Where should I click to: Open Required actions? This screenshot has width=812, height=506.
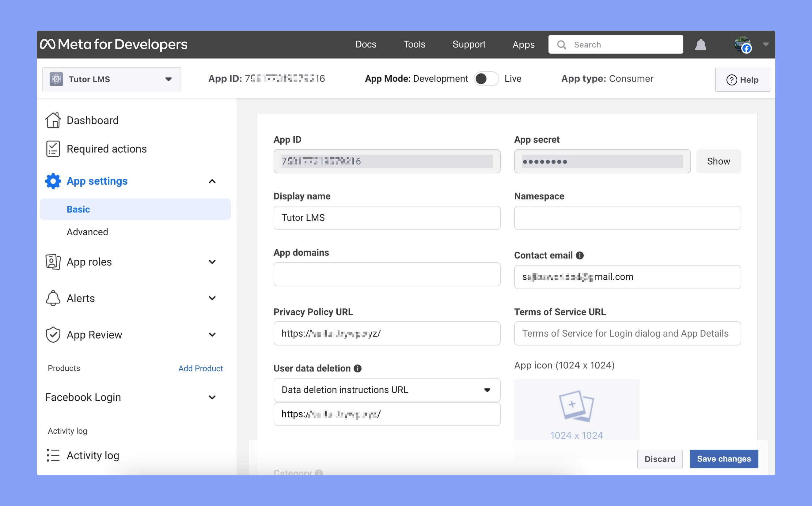coord(107,149)
